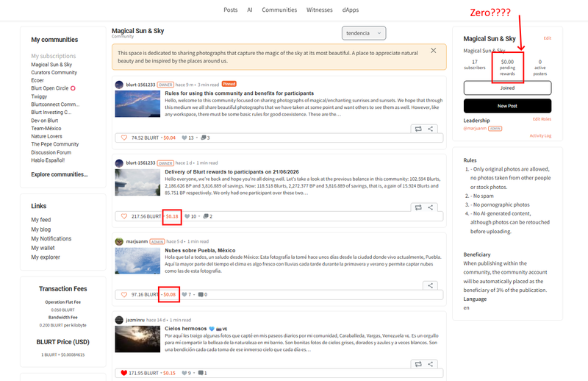Open My wallet link in sidebar
Viewport: 588px width, 381px height.
tap(43, 248)
